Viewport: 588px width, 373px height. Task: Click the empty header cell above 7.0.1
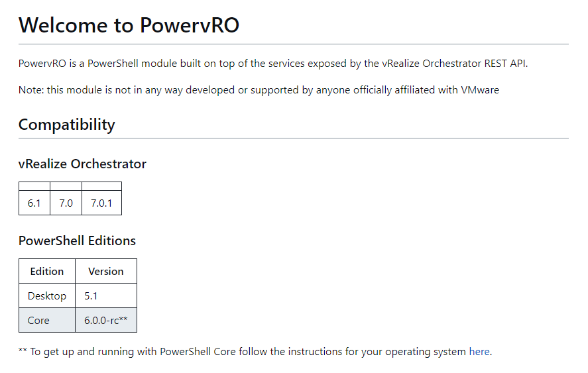tap(101, 187)
